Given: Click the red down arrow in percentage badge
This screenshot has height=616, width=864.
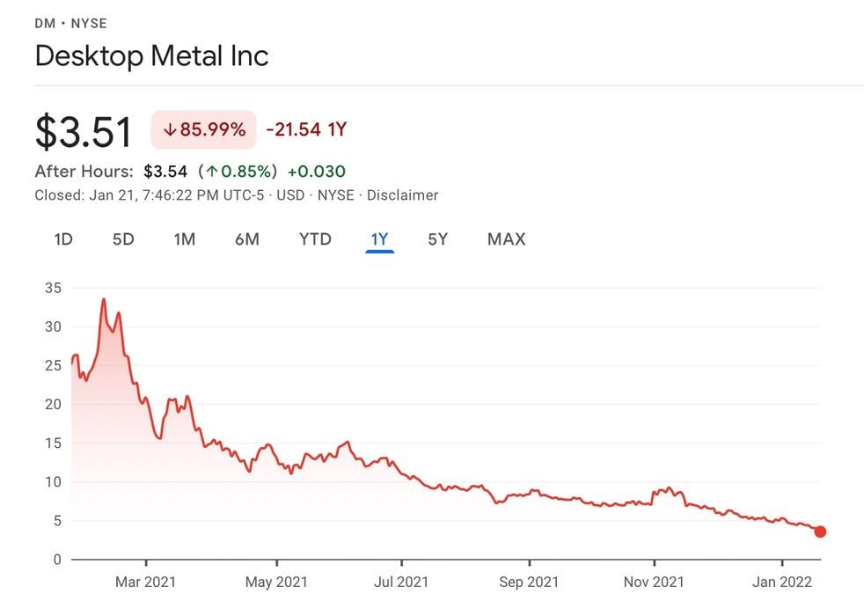Looking at the screenshot, I should pyautogui.click(x=170, y=130).
